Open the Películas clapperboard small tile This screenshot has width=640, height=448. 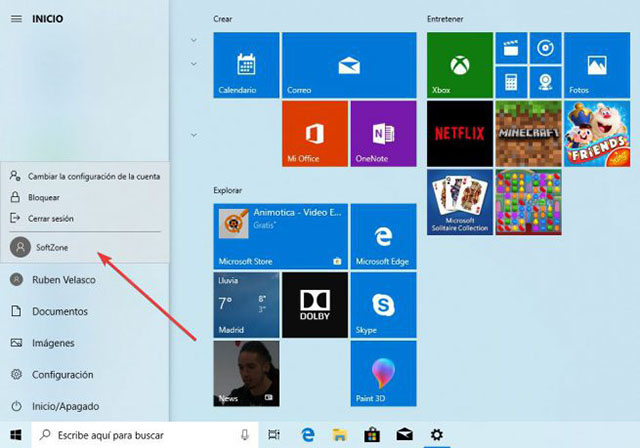coord(511,48)
